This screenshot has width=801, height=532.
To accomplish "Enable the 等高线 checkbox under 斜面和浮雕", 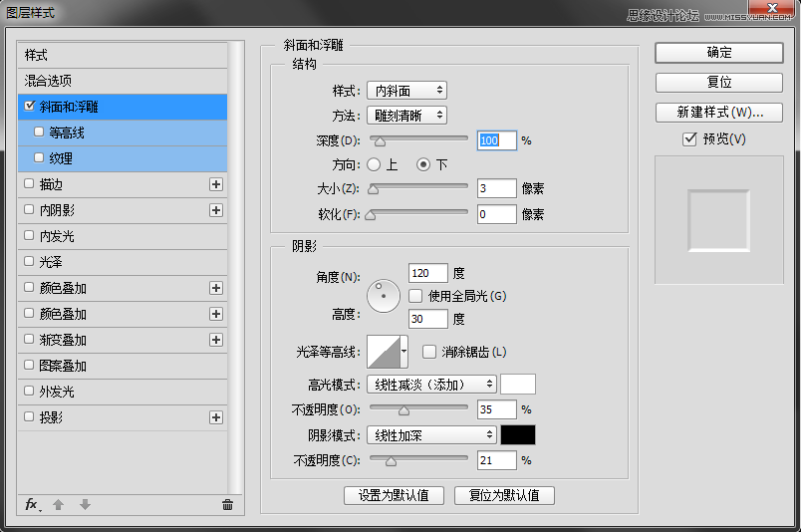I will 40,132.
